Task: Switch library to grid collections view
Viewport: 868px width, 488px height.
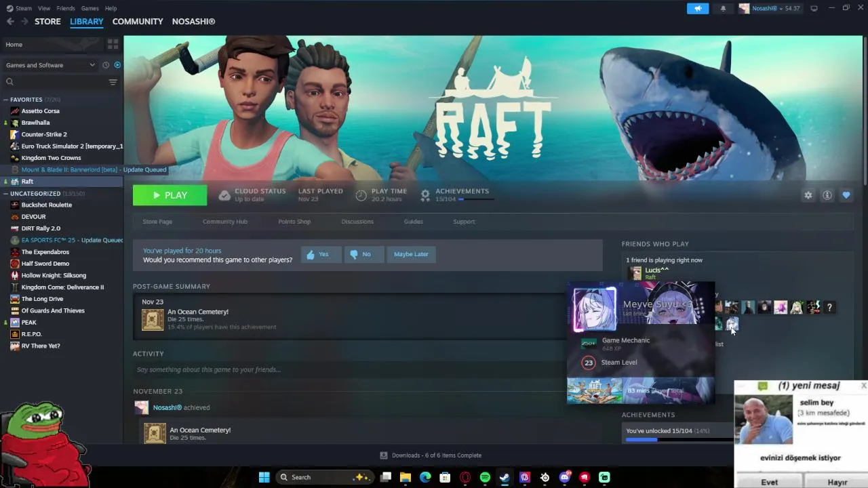Action: 113,44
